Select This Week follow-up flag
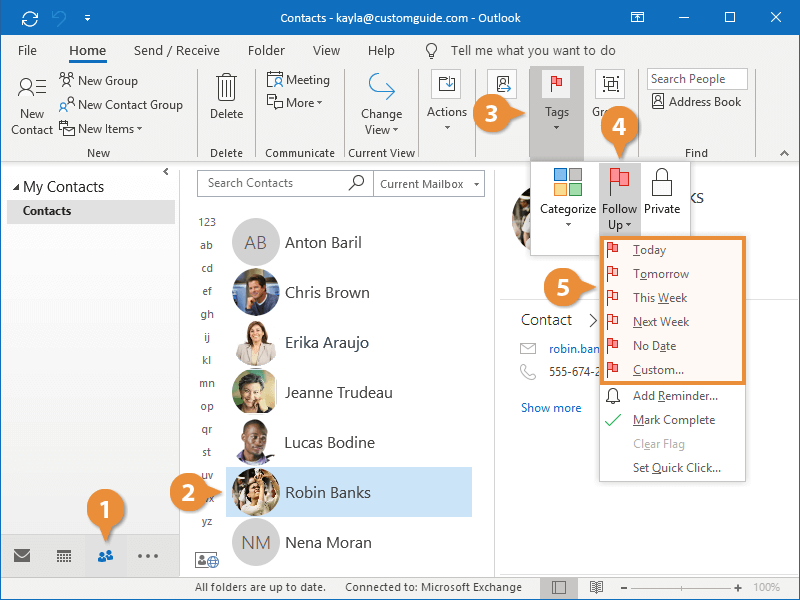 (x=672, y=298)
